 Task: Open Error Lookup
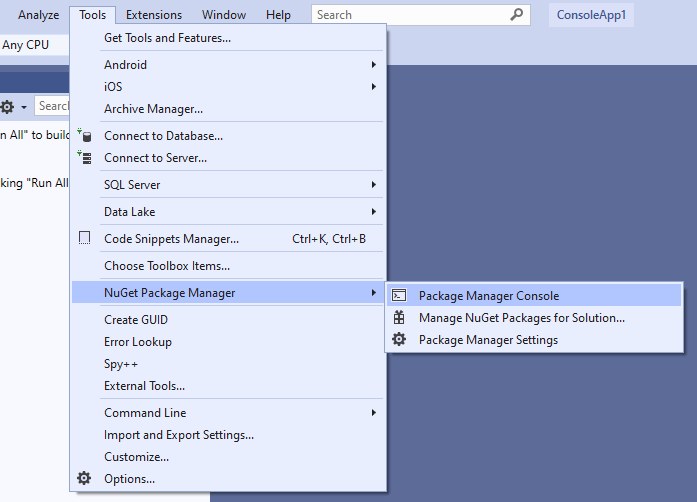coord(228,342)
